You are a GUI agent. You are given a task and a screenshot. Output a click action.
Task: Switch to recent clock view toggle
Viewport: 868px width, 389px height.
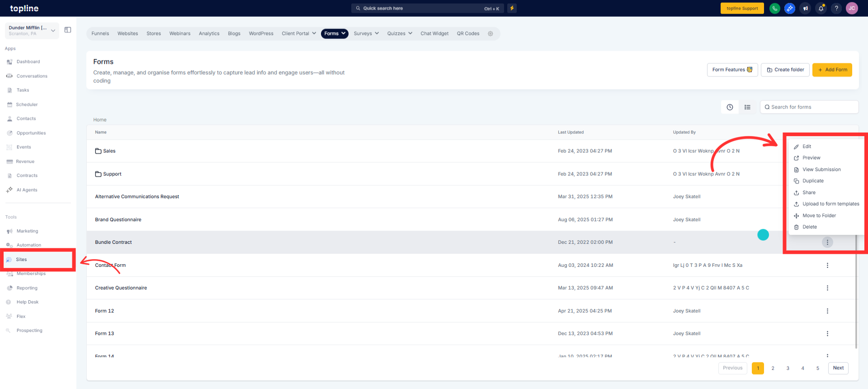point(730,107)
